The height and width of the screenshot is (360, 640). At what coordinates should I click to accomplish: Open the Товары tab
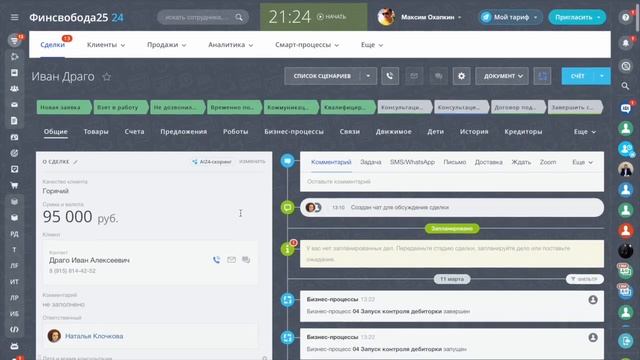[96, 131]
